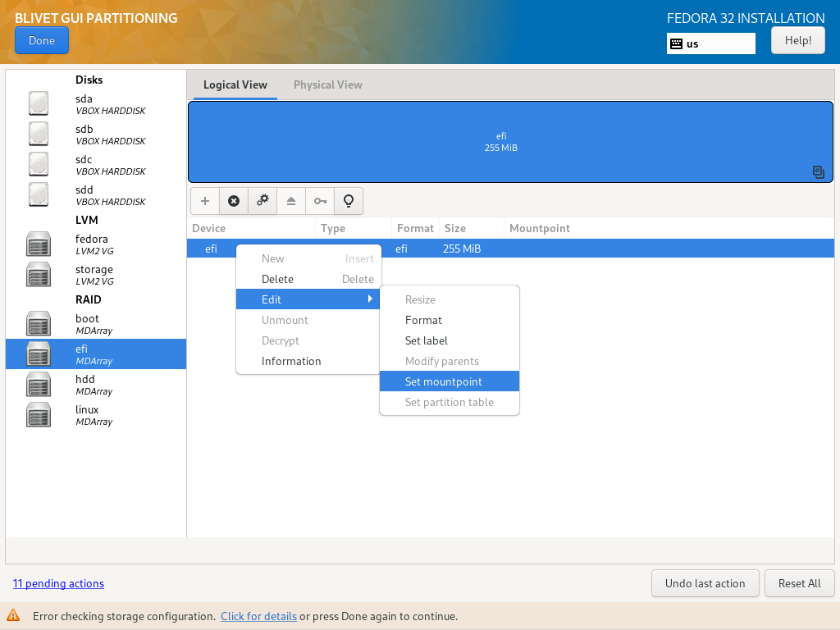Image resolution: width=840 pixels, height=630 pixels.
Task: Click the us keyboard layout field
Action: [x=710, y=43]
